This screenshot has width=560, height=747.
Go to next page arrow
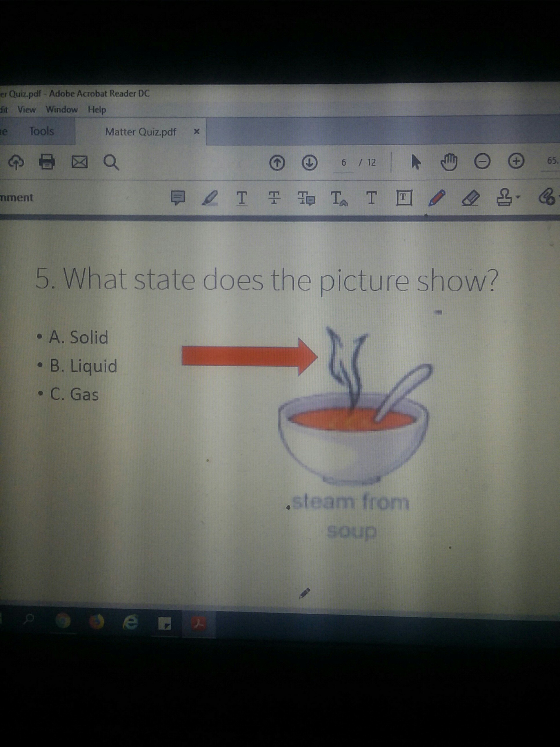[x=309, y=162]
